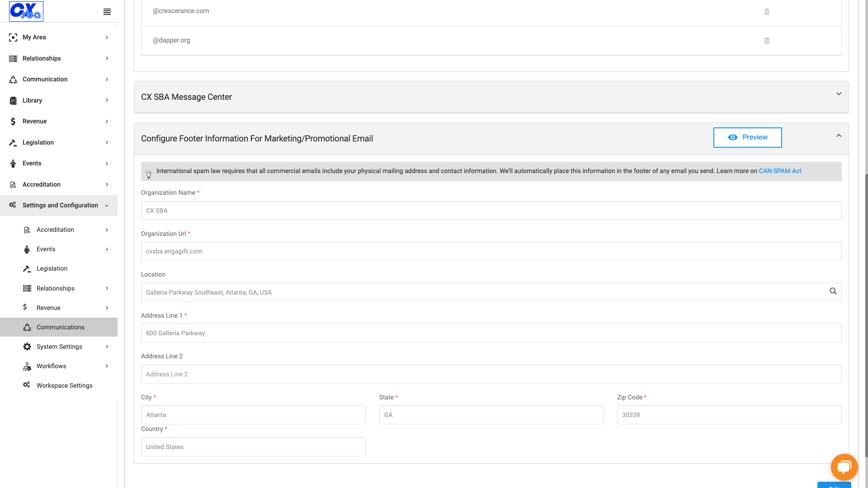Click the Communication network icon
868x488 pixels.
pyautogui.click(x=13, y=80)
